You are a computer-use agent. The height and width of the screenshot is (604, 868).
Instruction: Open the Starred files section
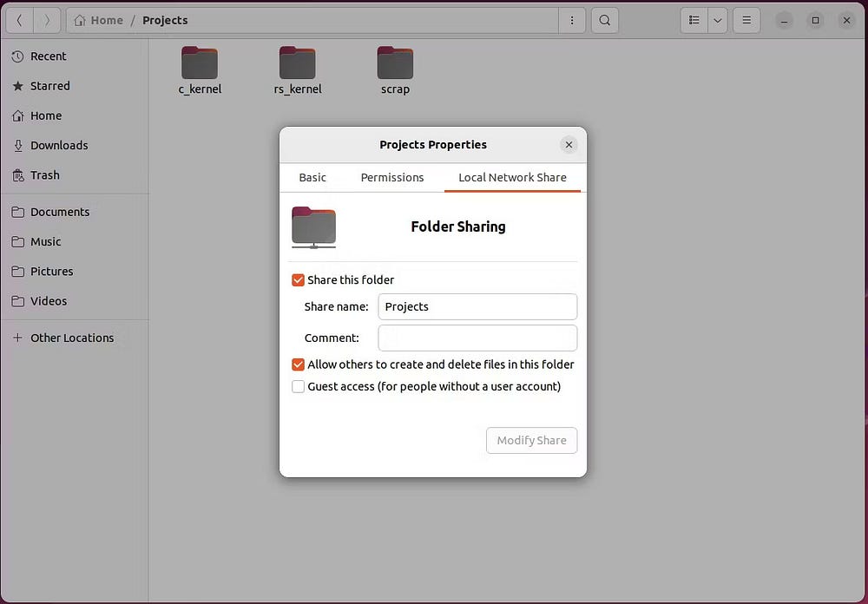click(49, 86)
